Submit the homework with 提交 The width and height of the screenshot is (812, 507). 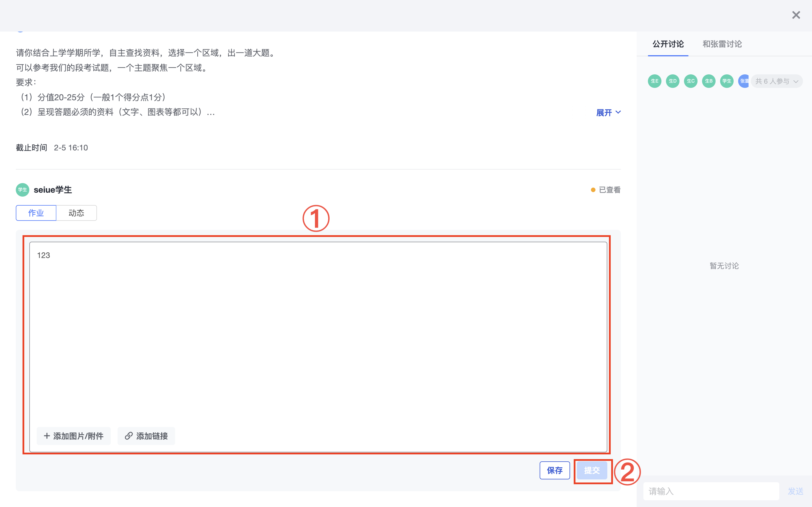592,470
